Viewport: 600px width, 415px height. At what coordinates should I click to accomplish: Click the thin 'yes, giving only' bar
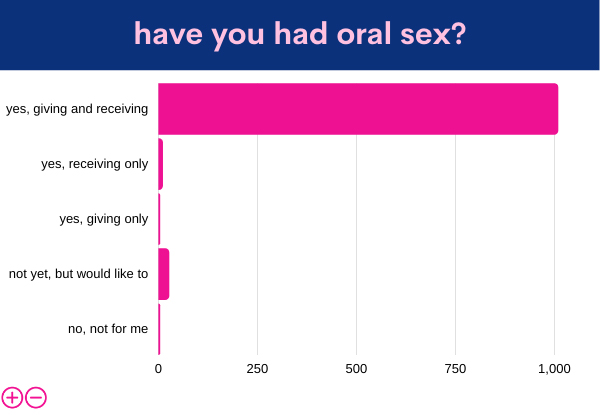(x=159, y=219)
